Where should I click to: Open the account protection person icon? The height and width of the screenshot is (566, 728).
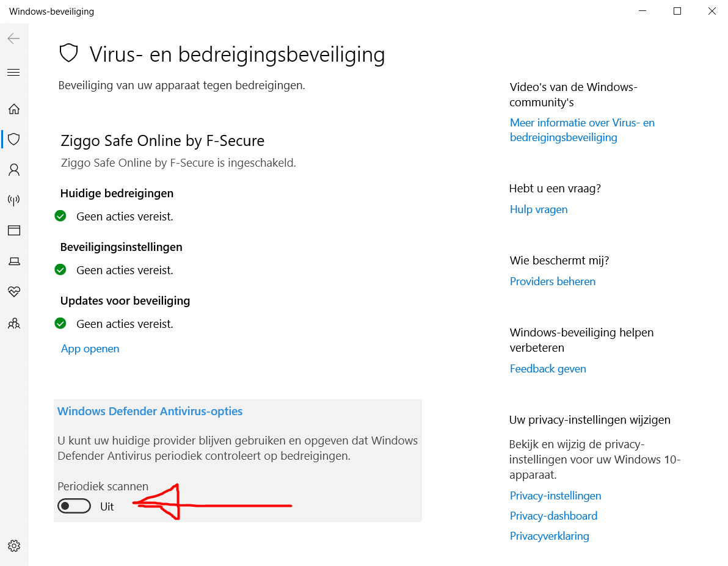[14, 170]
